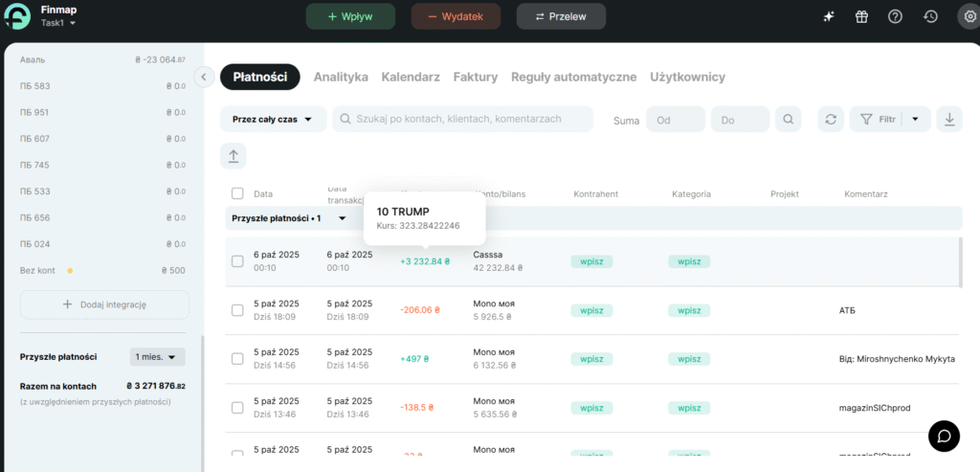This screenshot has width=980, height=472.
Task: Click the sparkle AI icon in header
Action: pyautogui.click(x=829, y=16)
